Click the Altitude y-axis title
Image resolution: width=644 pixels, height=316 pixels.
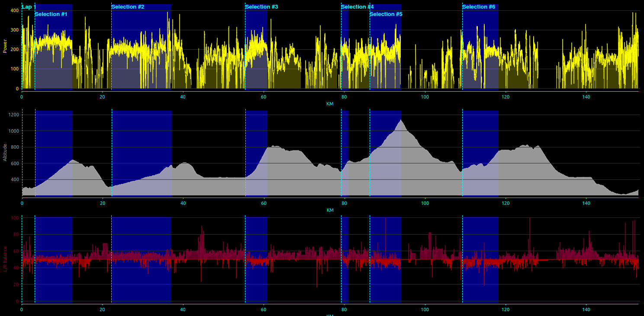click(5, 153)
